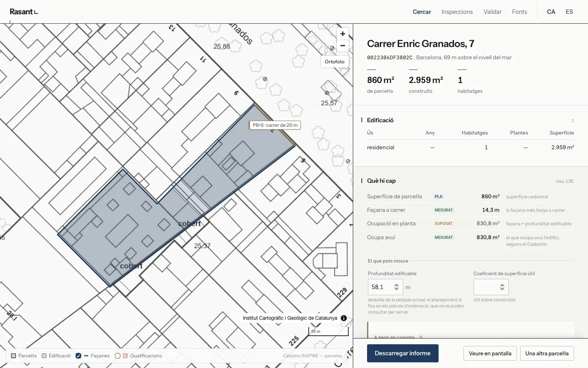Click the '14,3 m' façana value
Screen dimensions: 588x368
(490, 210)
